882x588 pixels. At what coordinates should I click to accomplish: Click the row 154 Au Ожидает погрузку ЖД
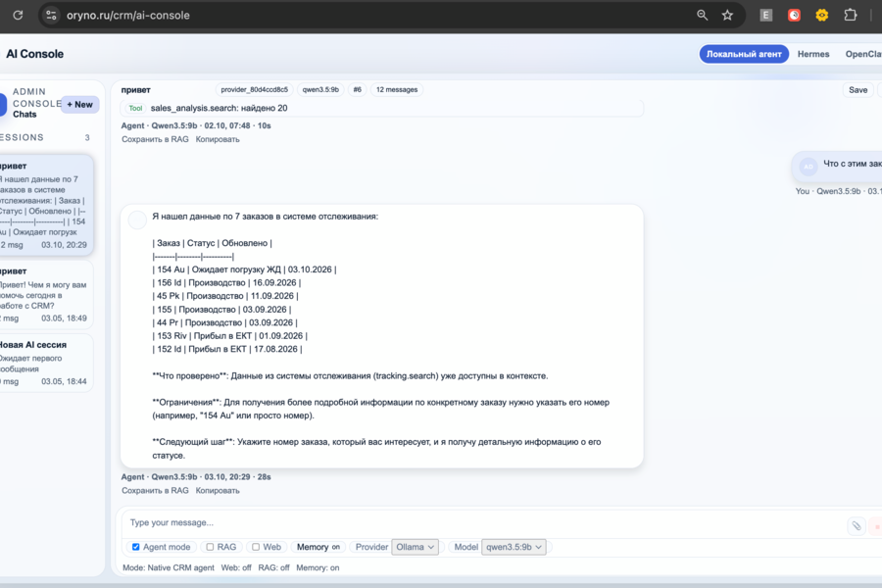244,269
